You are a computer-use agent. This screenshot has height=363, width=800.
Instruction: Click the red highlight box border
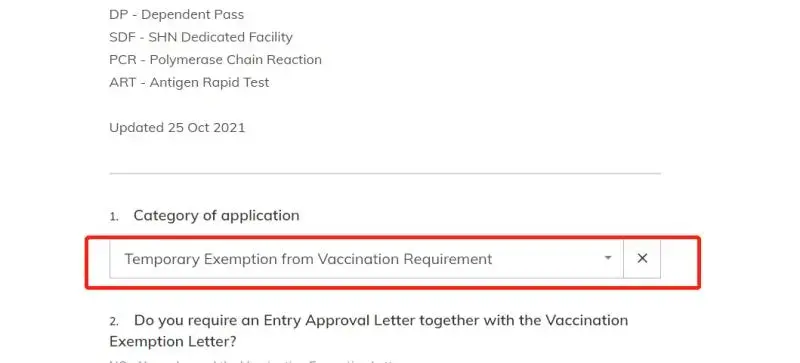coord(393,237)
